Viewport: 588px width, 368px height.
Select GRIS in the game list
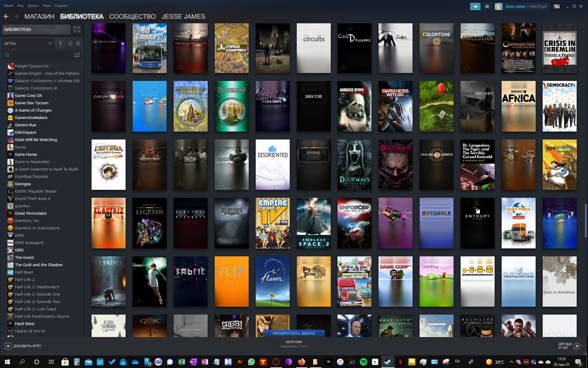[x=19, y=250]
